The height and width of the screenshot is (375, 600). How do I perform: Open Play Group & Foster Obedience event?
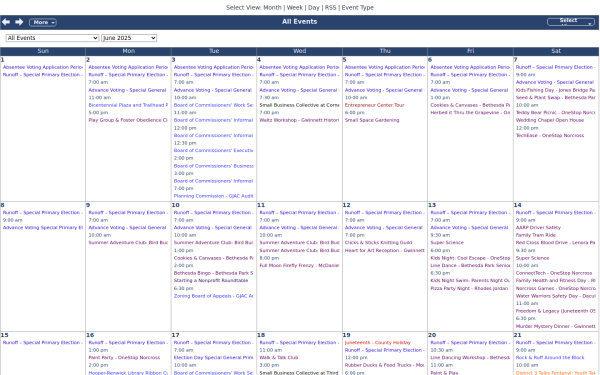coord(128,120)
